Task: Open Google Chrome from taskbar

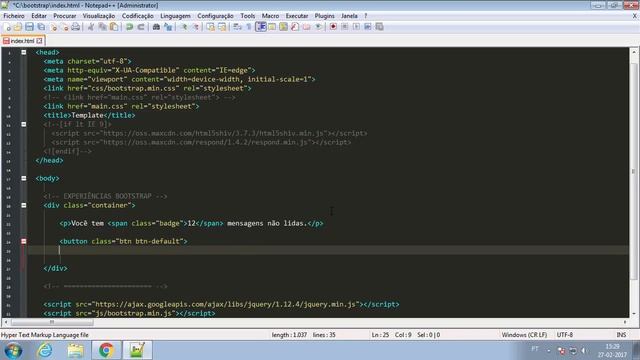Action: (106, 350)
